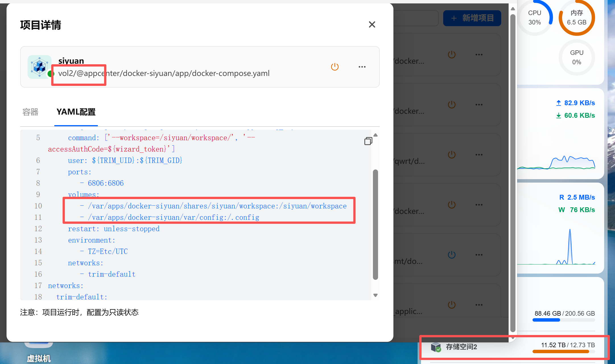Click the 存储空间2 usage progress bar
615x364 pixels.
(564, 351)
